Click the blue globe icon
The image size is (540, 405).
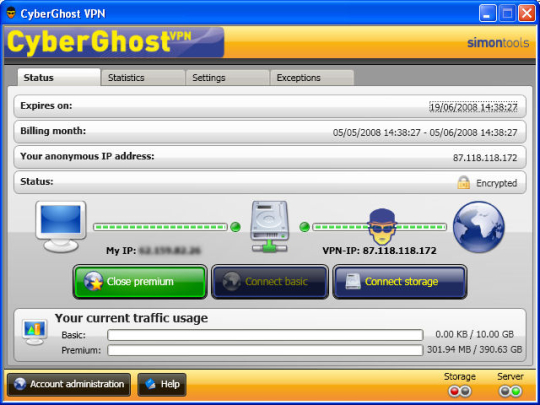coord(478,227)
